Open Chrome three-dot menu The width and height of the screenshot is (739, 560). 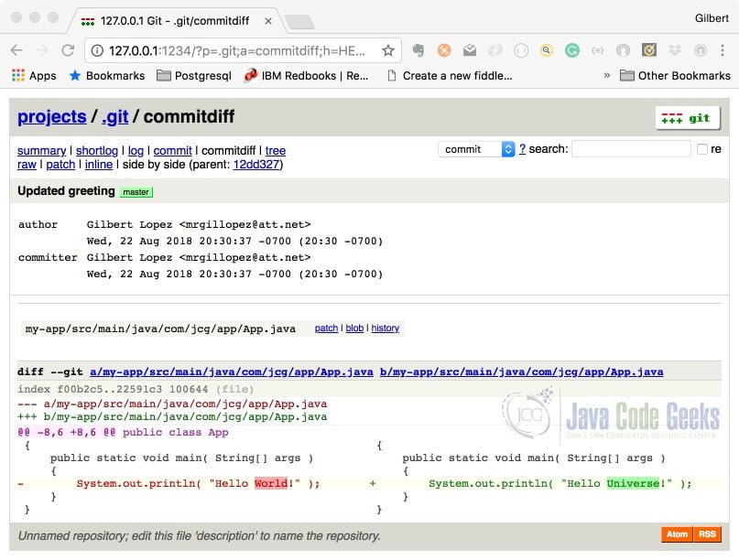[x=722, y=50]
